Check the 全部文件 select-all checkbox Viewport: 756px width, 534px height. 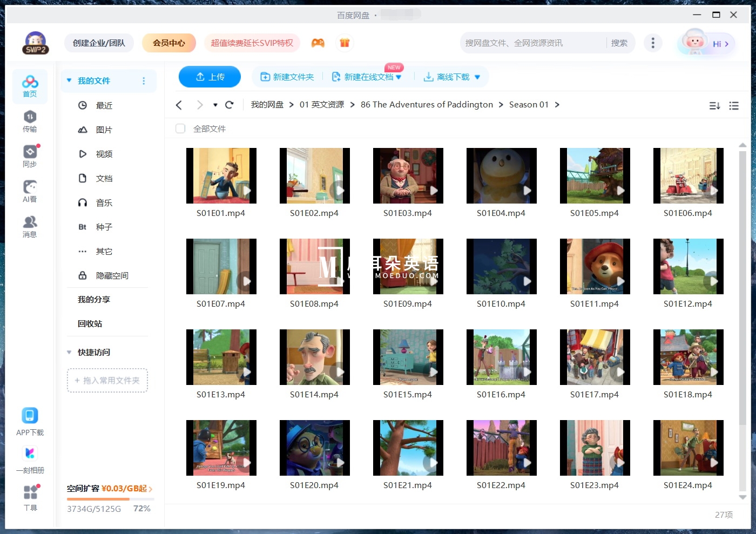[x=180, y=129]
